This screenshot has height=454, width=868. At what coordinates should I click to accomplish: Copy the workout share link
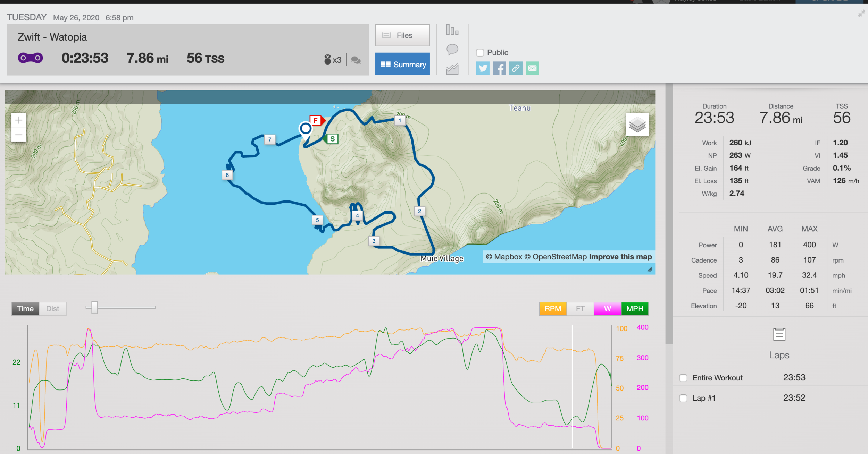pyautogui.click(x=516, y=68)
